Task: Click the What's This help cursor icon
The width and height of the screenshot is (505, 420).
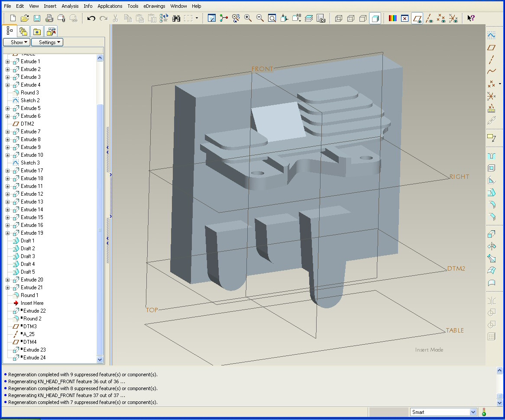Action: pos(471,18)
